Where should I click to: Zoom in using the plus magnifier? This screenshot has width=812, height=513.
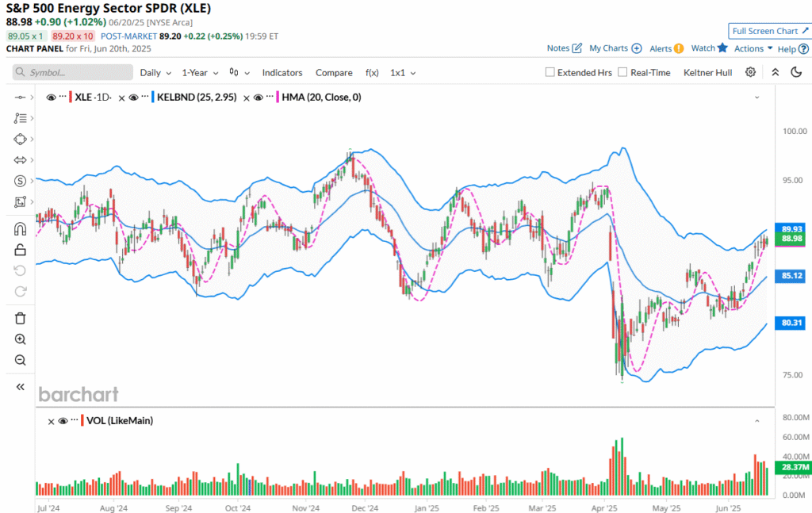(x=21, y=339)
